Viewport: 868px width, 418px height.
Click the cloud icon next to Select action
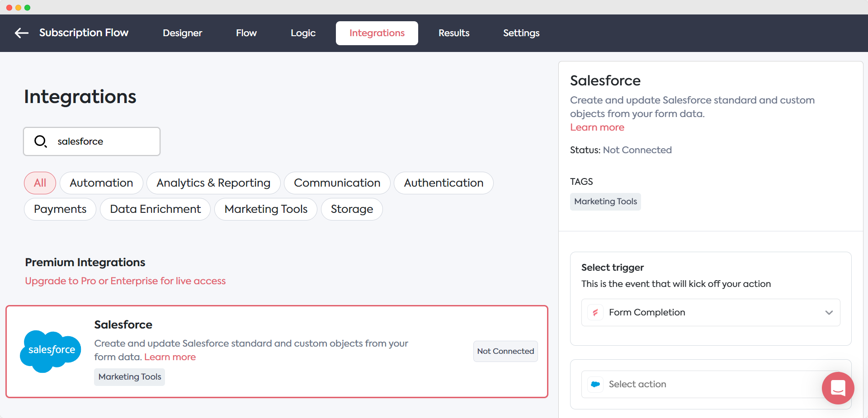[595, 384]
